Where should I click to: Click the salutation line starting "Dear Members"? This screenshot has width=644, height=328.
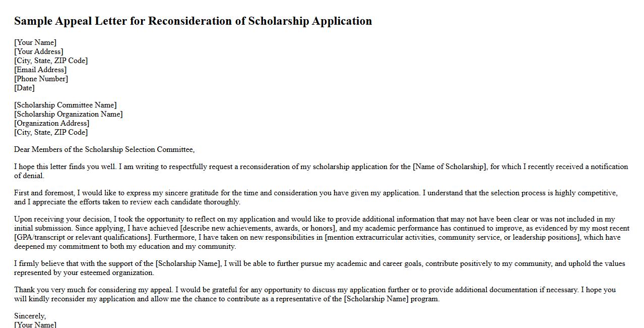(x=104, y=149)
